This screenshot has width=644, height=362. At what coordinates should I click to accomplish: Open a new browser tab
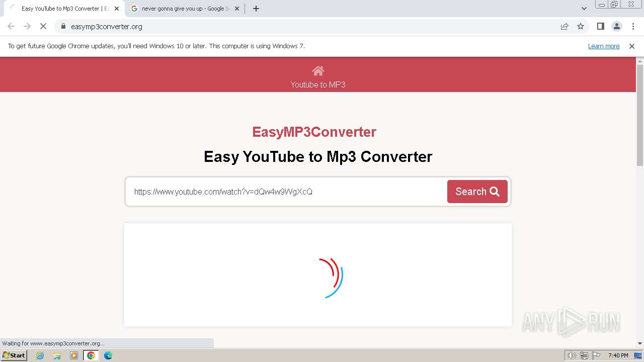coord(256,9)
